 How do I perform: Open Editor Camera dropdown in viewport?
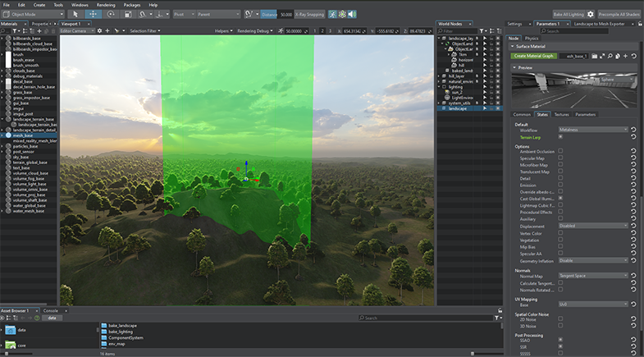[x=77, y=31]
